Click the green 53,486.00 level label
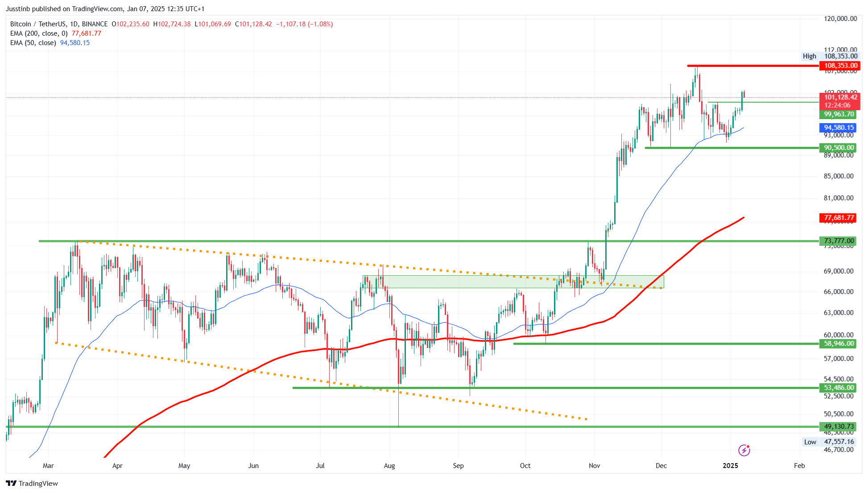 pos(838,388)
